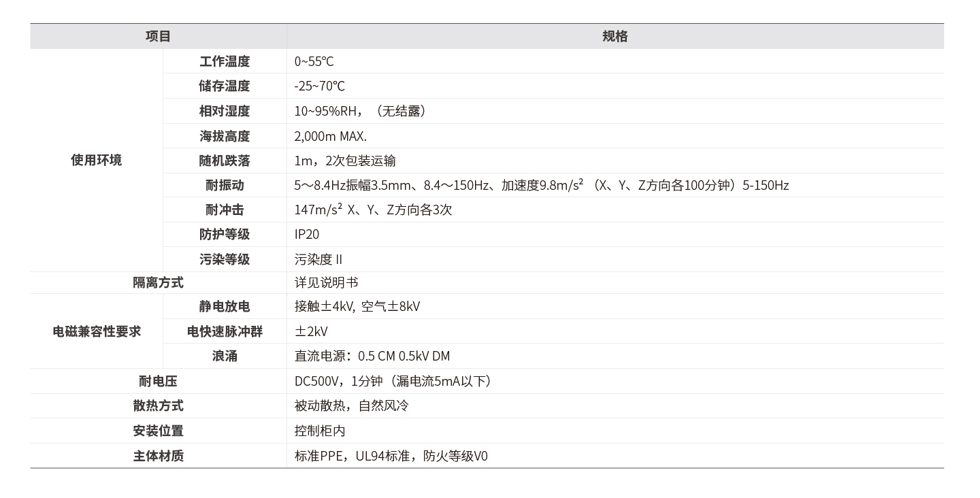980x498 pixels.
Task: Select the 散热方式 row label
Action: tap(158, 405)
